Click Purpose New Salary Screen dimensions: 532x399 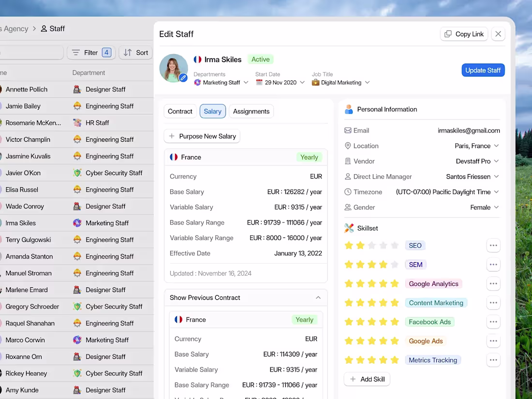202,136
